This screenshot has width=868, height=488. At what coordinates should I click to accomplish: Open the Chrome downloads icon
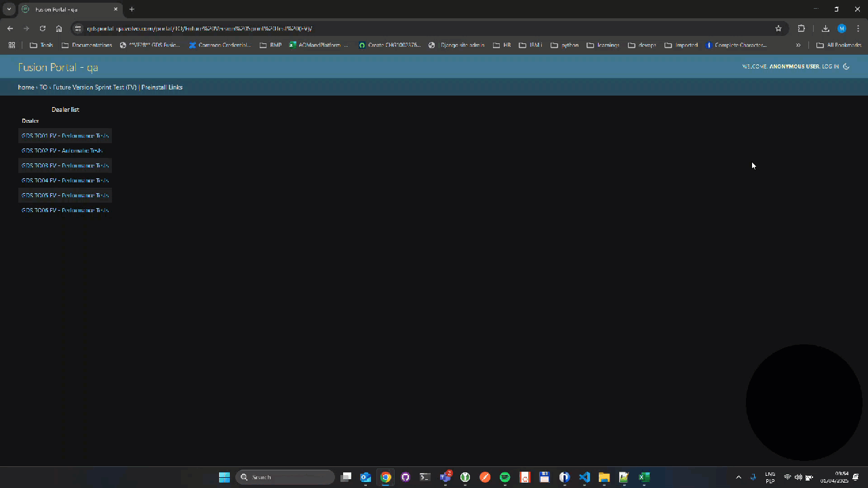tap(825, 28)
